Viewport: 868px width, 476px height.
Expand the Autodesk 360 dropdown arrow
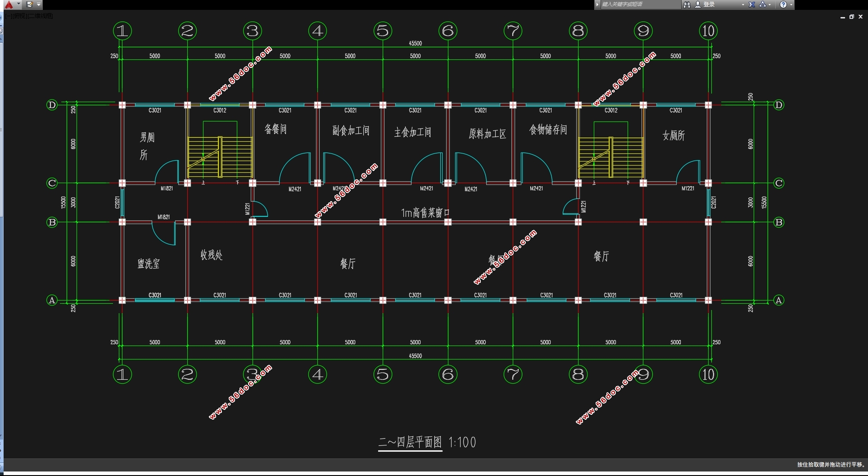point(770,4)
